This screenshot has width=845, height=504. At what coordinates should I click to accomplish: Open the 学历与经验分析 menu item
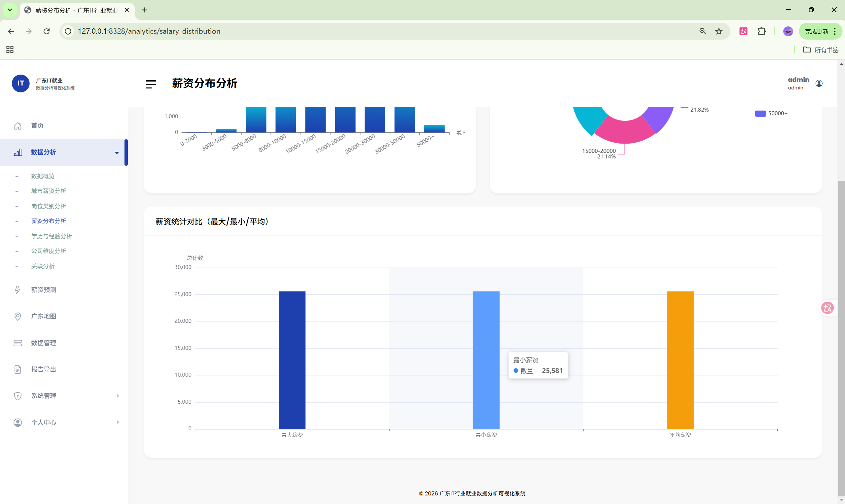coord(51,236)
